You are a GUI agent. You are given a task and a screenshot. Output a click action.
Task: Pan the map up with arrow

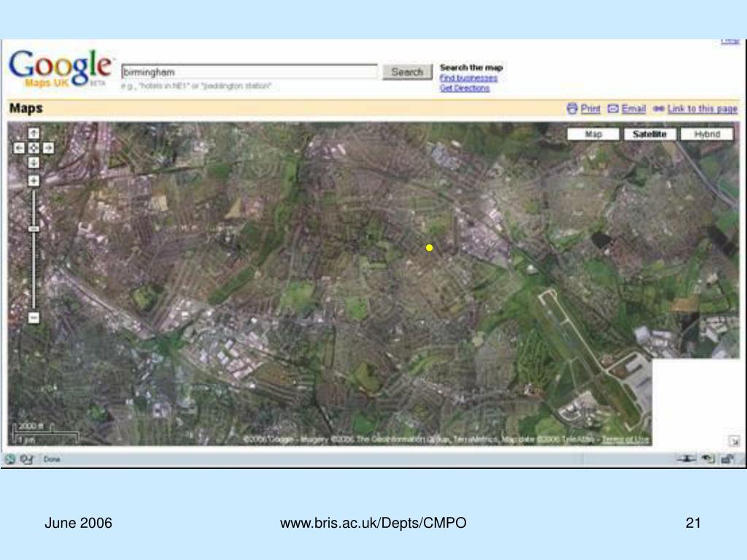point(34,133)
